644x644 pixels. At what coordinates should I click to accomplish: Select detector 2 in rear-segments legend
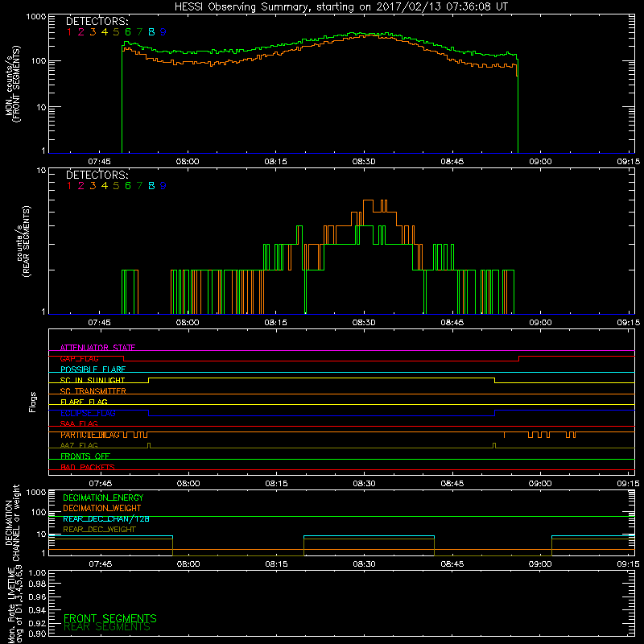(81, 186)
